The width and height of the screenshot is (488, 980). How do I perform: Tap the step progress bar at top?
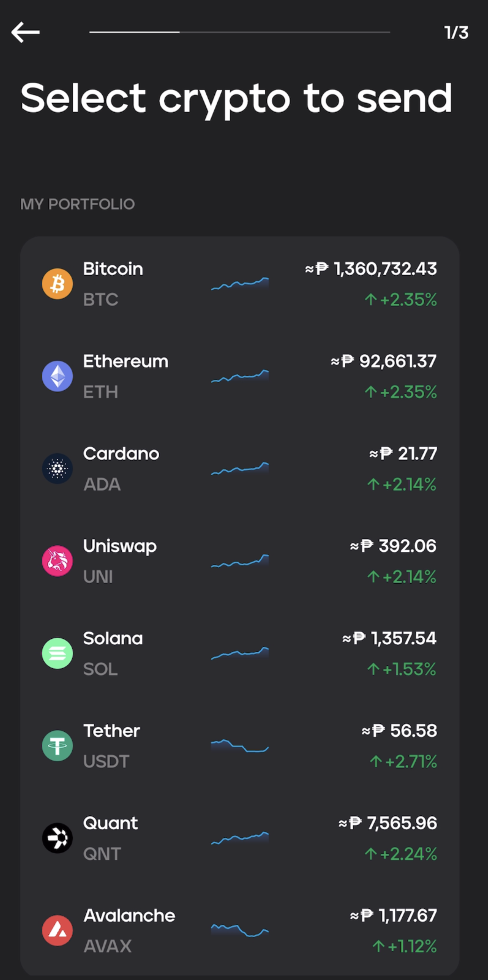pos(240,32)
